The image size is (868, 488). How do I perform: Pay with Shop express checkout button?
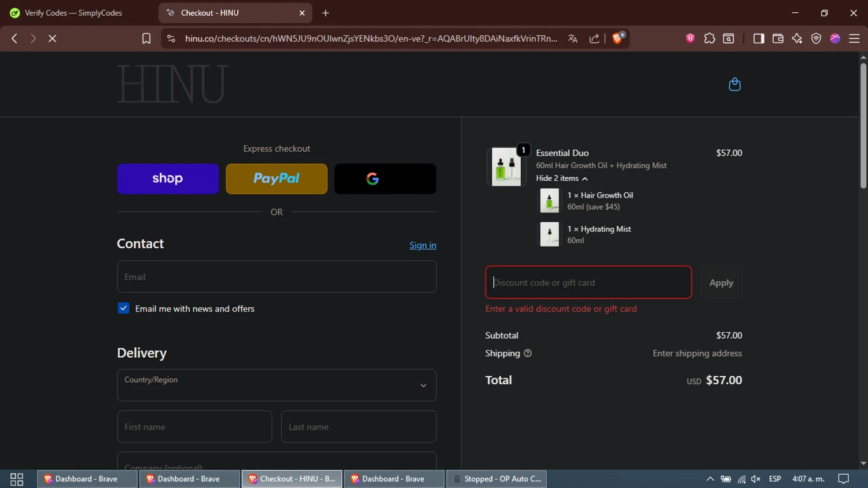pyautogui.click(x=168, y=178)
